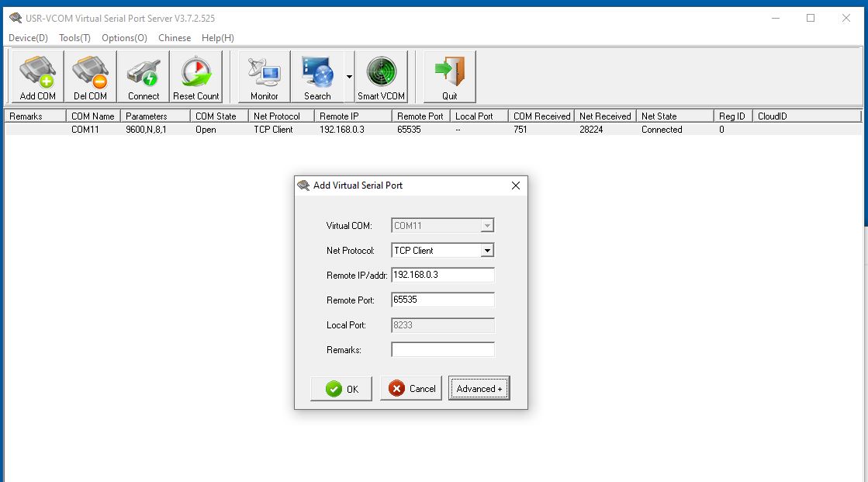Click the Remote Port column header

click(x=420, y=116)
